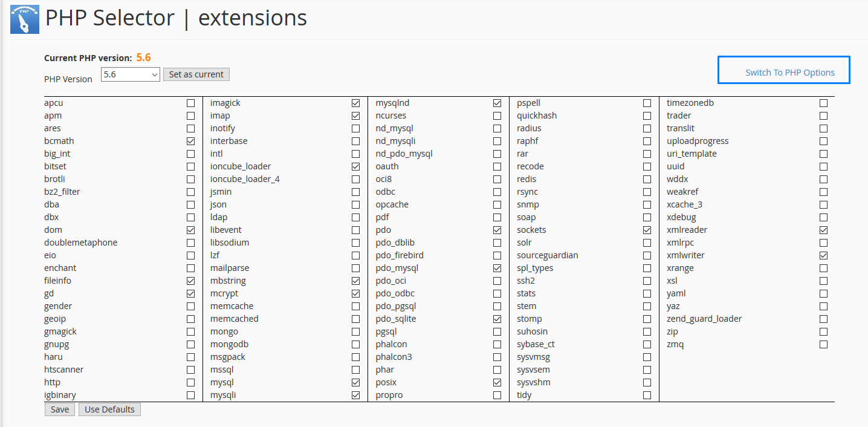Uncheck the bcmath extension
Image resolution: width=868 pixels, height=427 pixels.
pyautogui.click(x=191, y=142)
